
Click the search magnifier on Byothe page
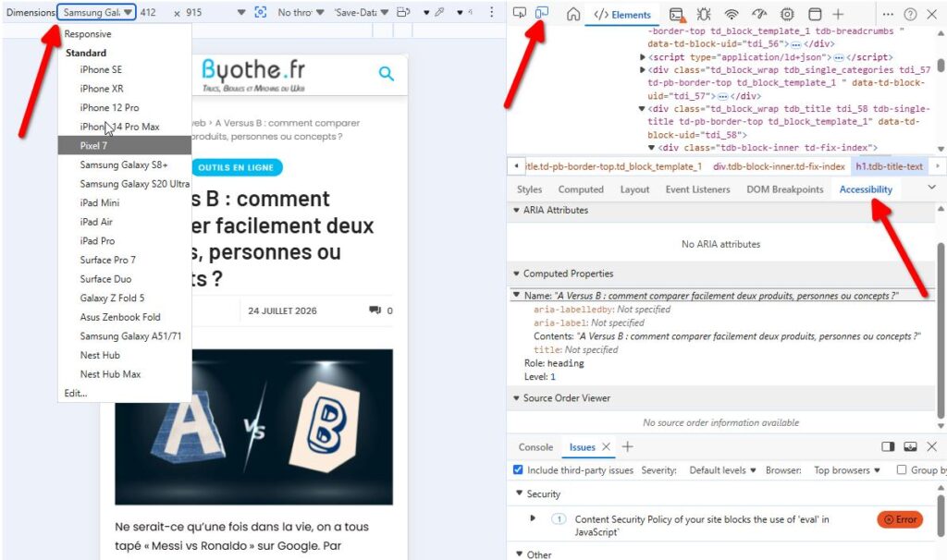[386, 74]
